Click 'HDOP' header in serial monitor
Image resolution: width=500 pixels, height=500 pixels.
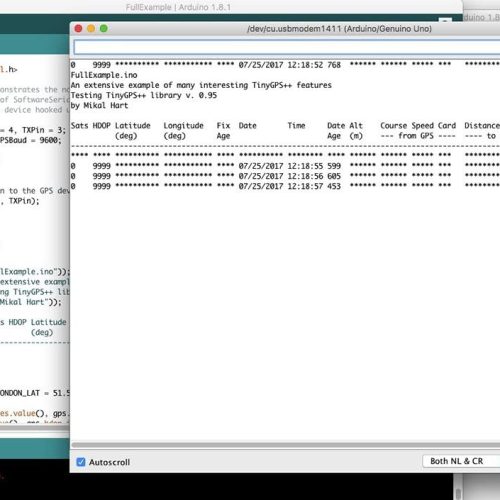coord(101,126)
